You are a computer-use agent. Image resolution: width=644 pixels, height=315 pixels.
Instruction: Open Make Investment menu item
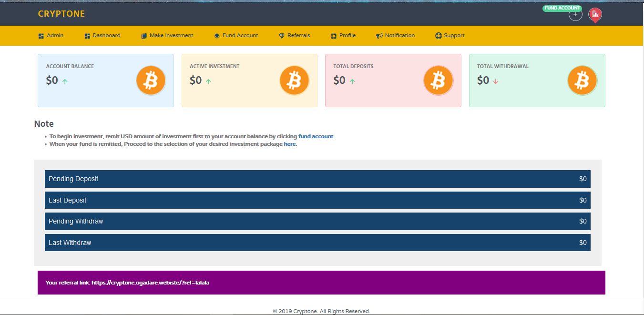pos(167,36)
